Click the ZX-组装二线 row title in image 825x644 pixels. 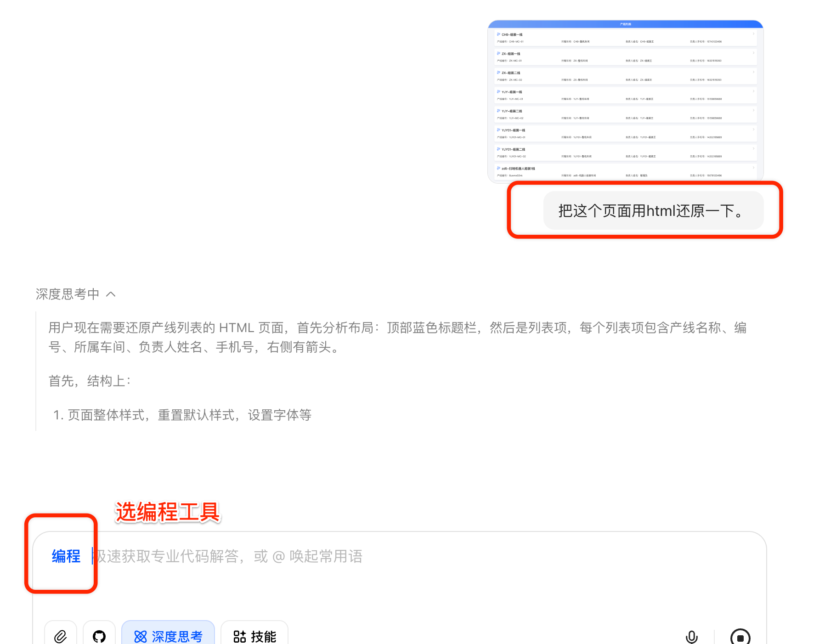(x=511, y=73)
